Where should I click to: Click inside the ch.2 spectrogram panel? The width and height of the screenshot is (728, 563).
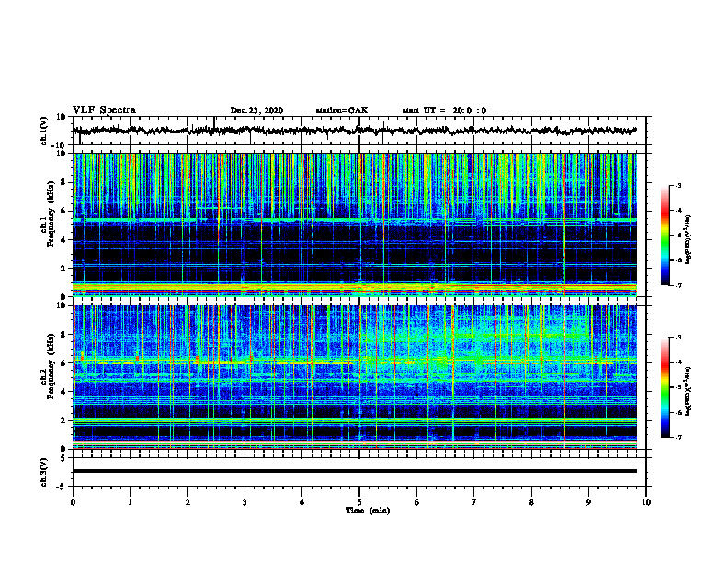tap(355, 377)
